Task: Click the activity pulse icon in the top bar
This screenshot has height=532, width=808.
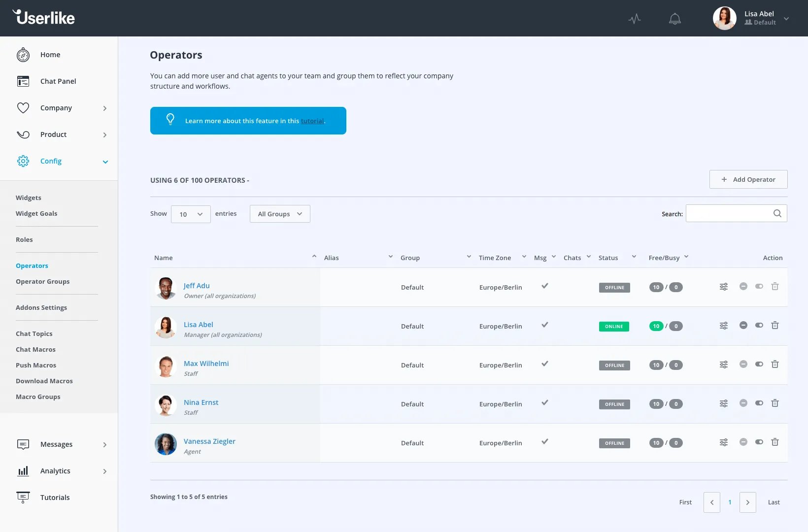Action: [x=635, y=18]
